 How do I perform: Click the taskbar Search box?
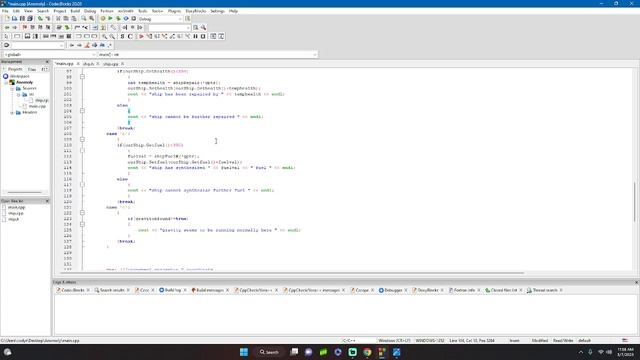point(269,352)
